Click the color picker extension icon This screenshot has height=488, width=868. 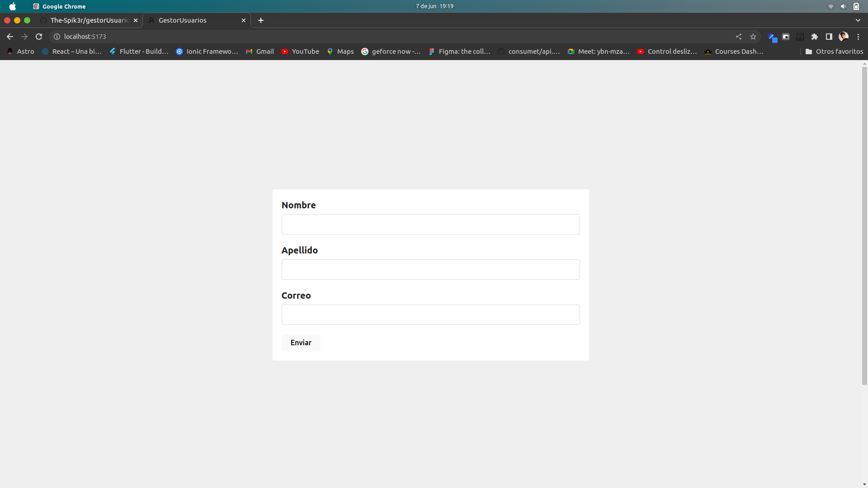[772, 37]
